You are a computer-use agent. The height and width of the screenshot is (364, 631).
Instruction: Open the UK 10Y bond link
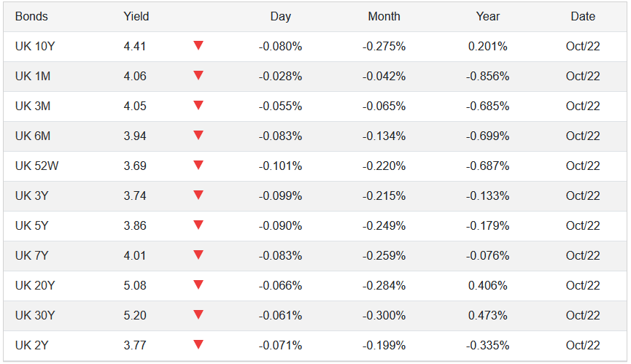point(35,46)
